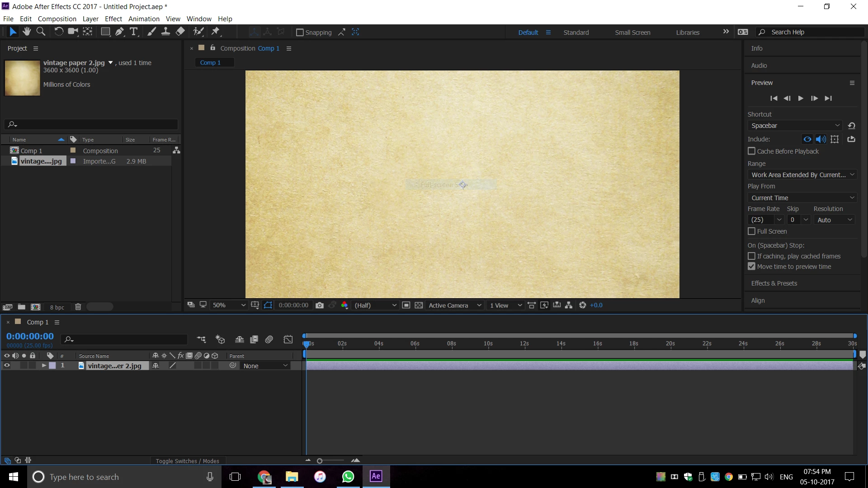Click the timeline zoom slider
Screen dimensions: 868x488
point(320,461)
